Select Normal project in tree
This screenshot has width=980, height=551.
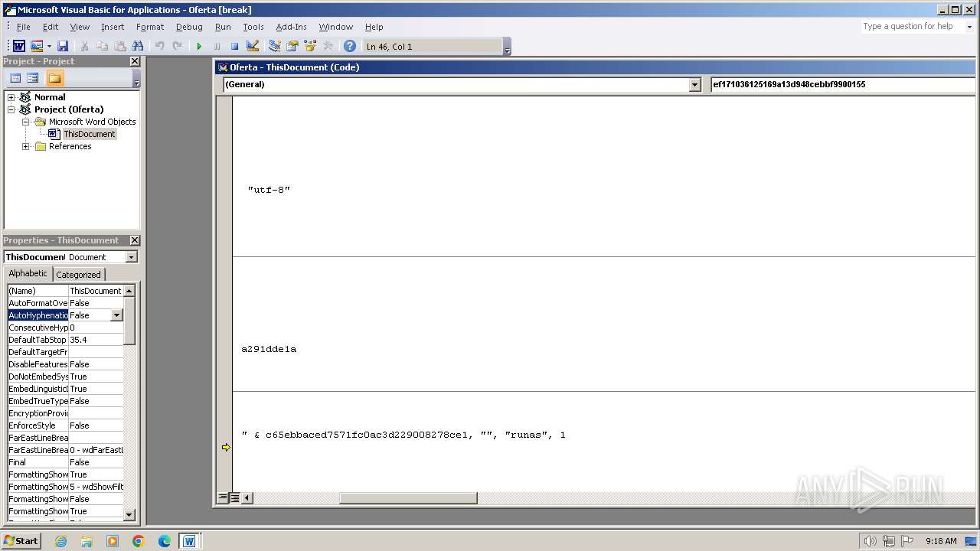coord(50,97)
